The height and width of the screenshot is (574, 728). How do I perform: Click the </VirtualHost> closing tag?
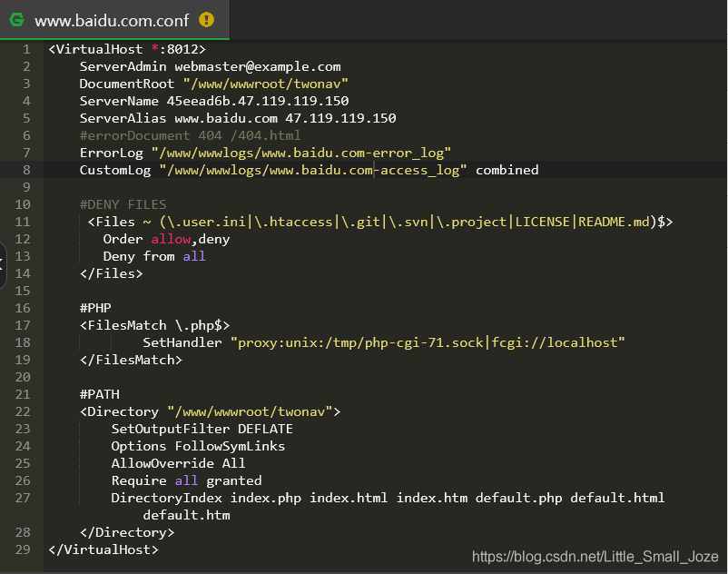pyautogui.click(x=103, y=549)
